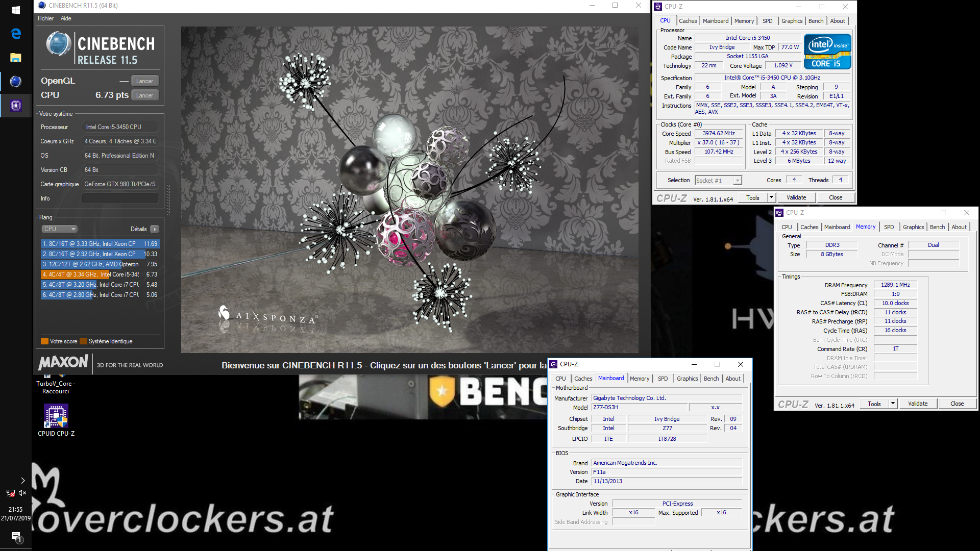Run OpenGL test with Lancer

[x=145, y=81]
